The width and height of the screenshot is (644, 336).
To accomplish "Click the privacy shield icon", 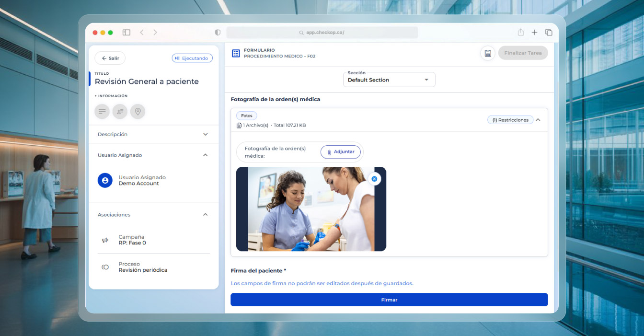I will pos(218,33).
